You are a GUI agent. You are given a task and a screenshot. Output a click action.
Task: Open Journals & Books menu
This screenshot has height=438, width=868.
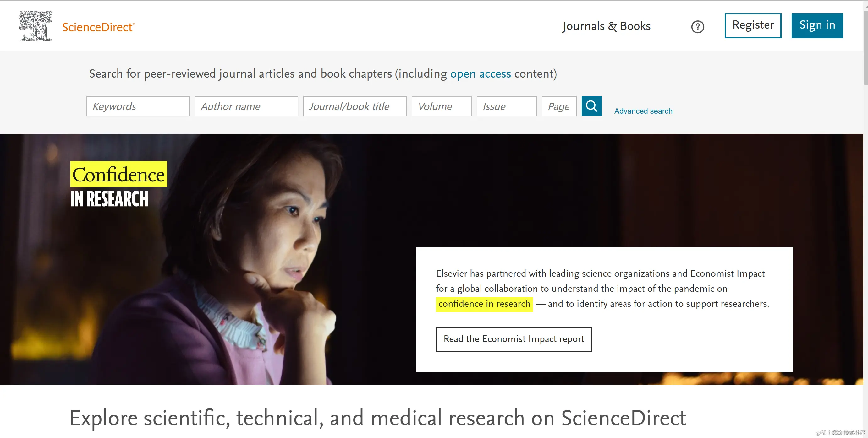pyautogui.click(x=606, y=26)
